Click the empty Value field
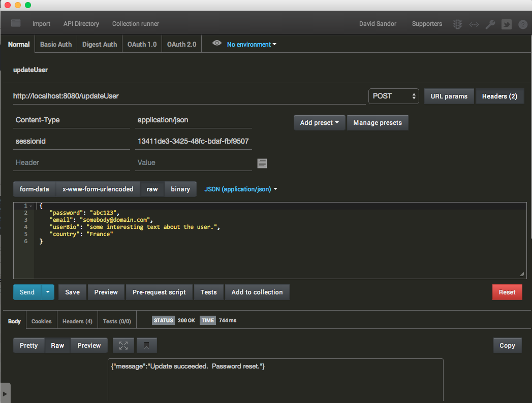This screenshot has width=532, height=403. tap(194, 163)
